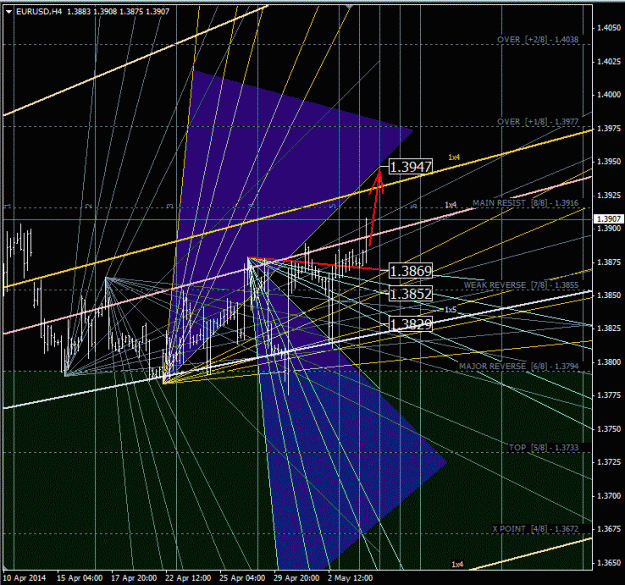Click 1.3775 on the price axis
The width and height of the screenshot is (625, 585).
click(609, 395)
